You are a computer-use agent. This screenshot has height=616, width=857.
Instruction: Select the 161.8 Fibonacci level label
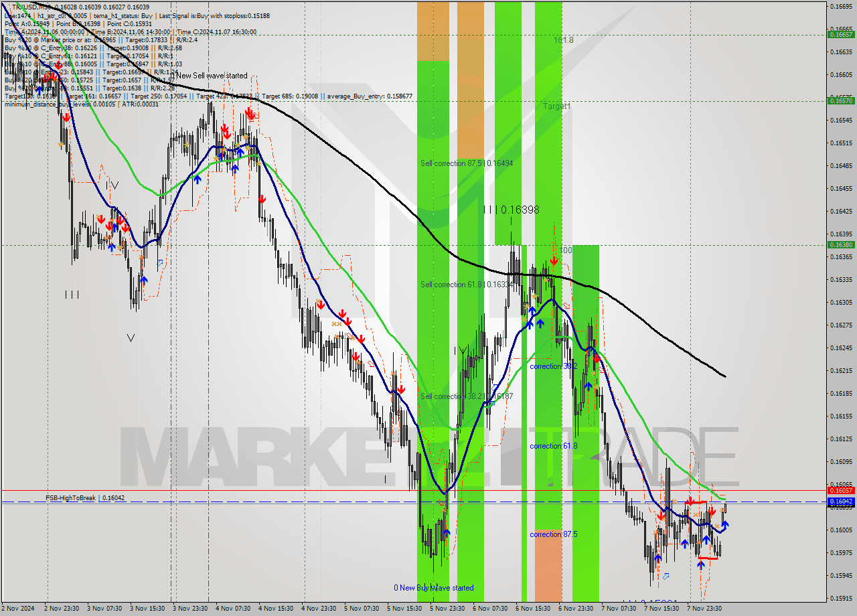coord(563,40)
